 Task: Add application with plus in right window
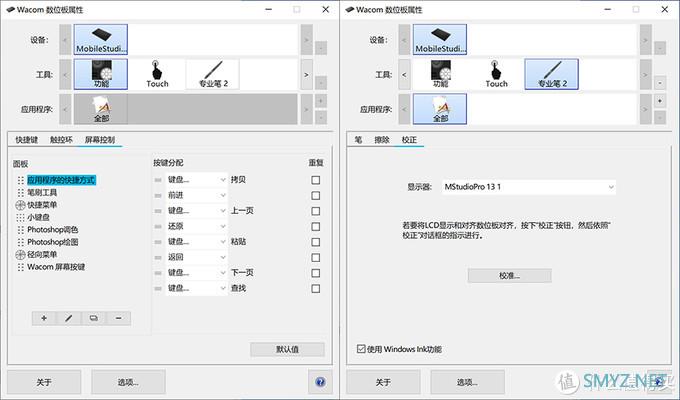click(x=660, y=101)
